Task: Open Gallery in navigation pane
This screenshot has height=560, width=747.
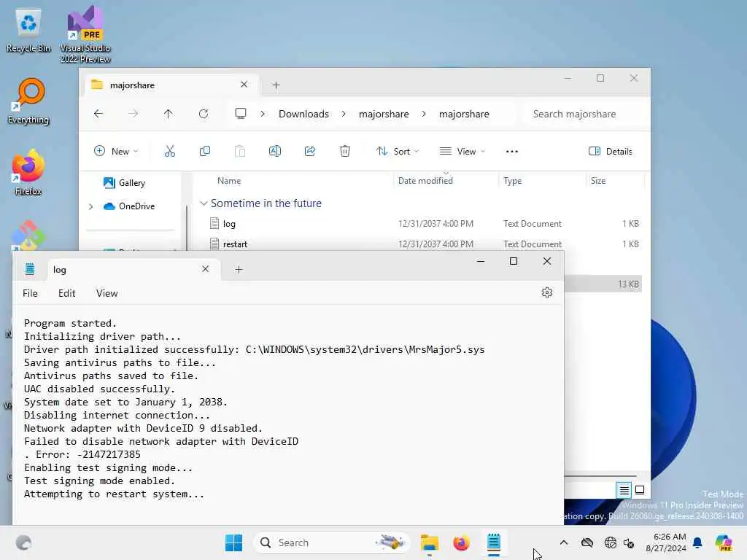Action: point(124,183)
